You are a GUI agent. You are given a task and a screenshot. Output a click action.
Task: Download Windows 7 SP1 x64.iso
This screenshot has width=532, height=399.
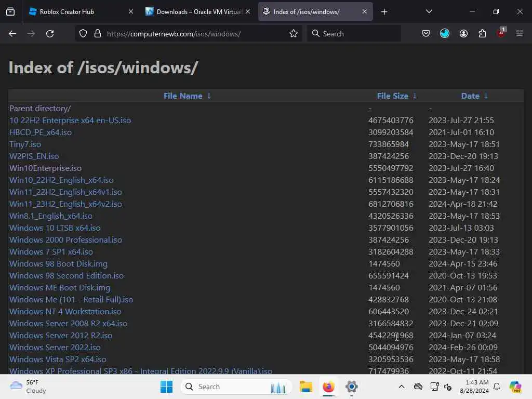(x=51, y=252)
